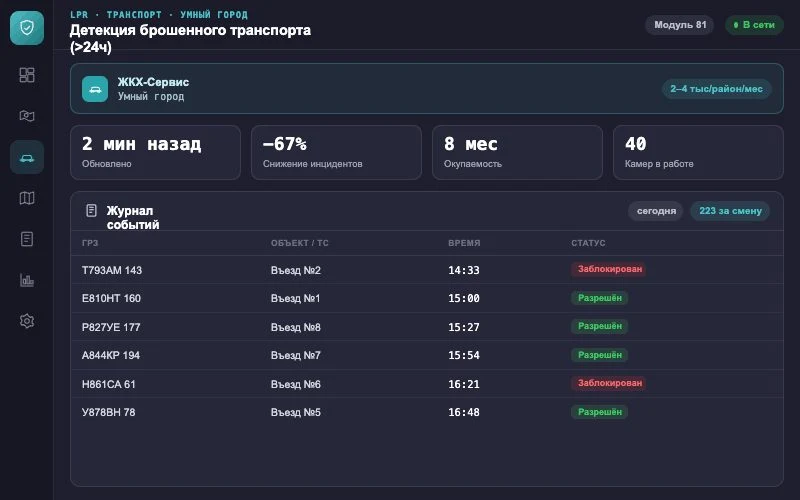Click Въезд №1 cell
Screen dimensions: 800x500
(295, 298)
